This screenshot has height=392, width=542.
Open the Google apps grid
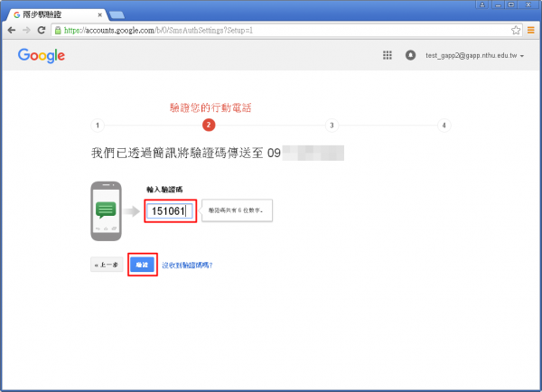tap(388, 55)
